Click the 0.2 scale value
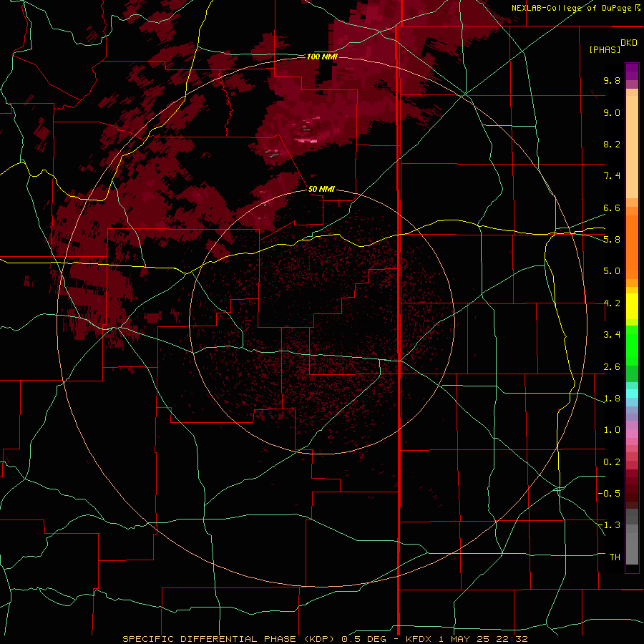The width and height of the screenshot is (644, 644). (612, 462)
